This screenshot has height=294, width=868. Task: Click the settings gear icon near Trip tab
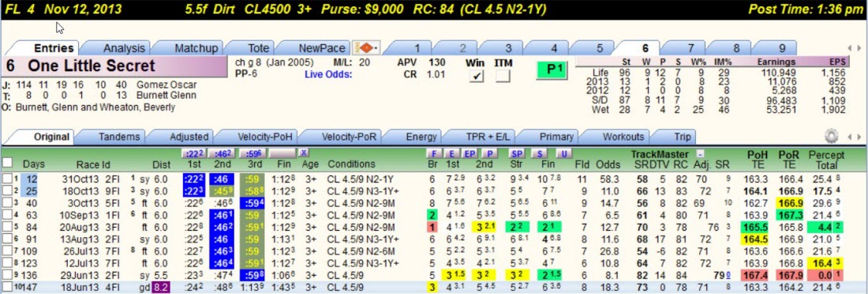(x=831, y=136)
